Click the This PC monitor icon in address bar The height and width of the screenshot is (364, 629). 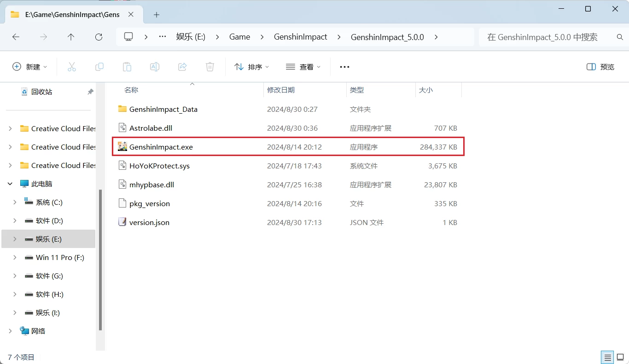click(128, 37)
